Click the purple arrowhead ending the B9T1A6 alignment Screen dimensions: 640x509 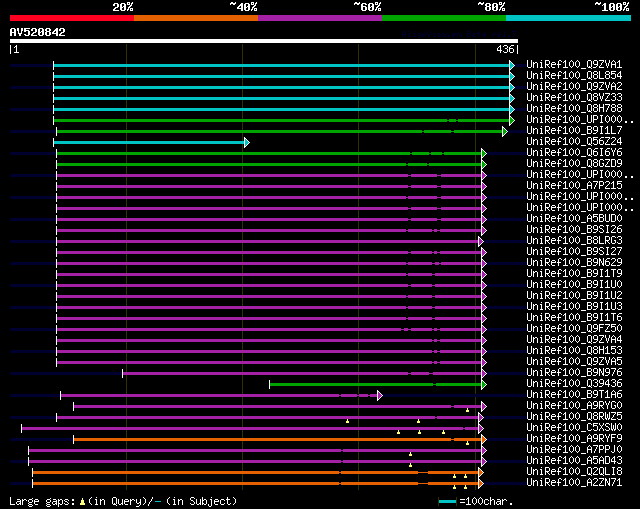point(380,396)
